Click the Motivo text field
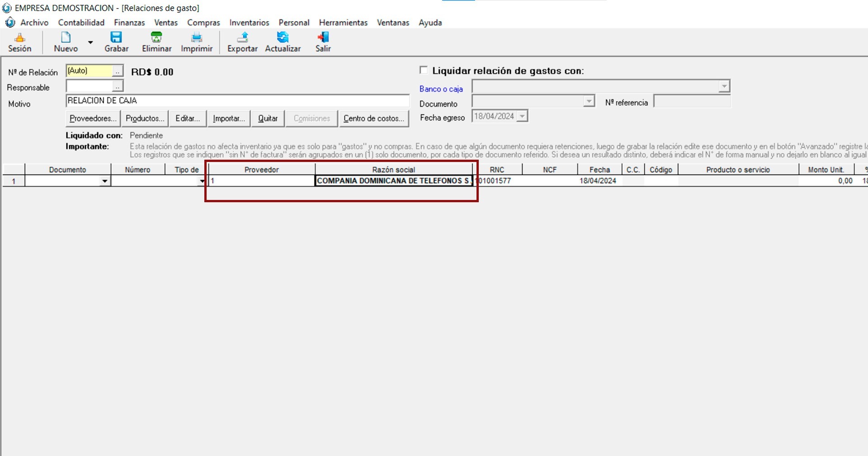Viewport: 868px width, 456px height. (x=237, y=101)
